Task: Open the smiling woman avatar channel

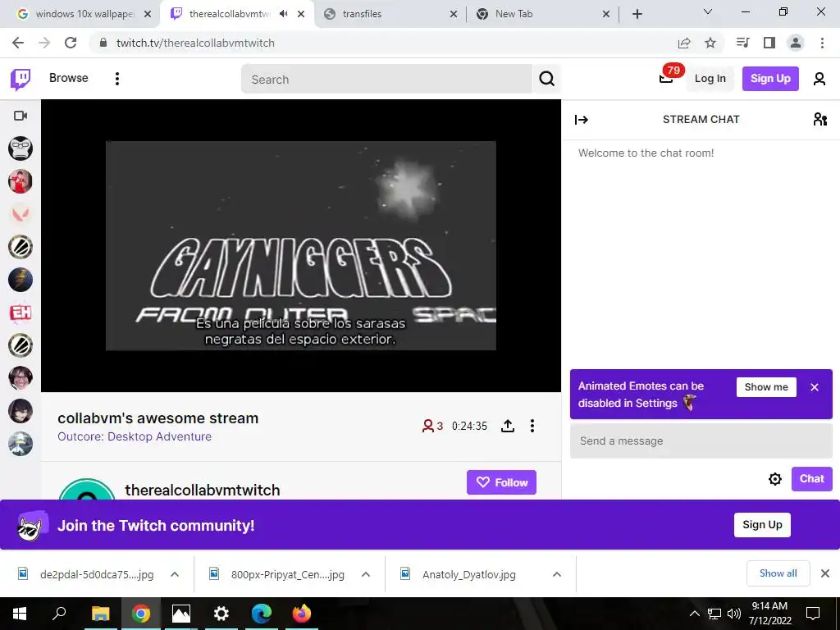Action: [x=21, y=378]
